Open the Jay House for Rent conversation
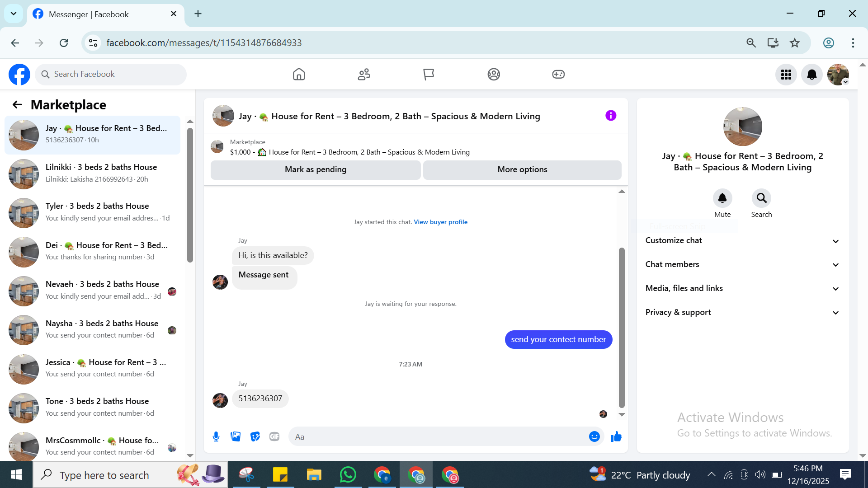This screenshot has width=868, height=488. click(92, 135)
